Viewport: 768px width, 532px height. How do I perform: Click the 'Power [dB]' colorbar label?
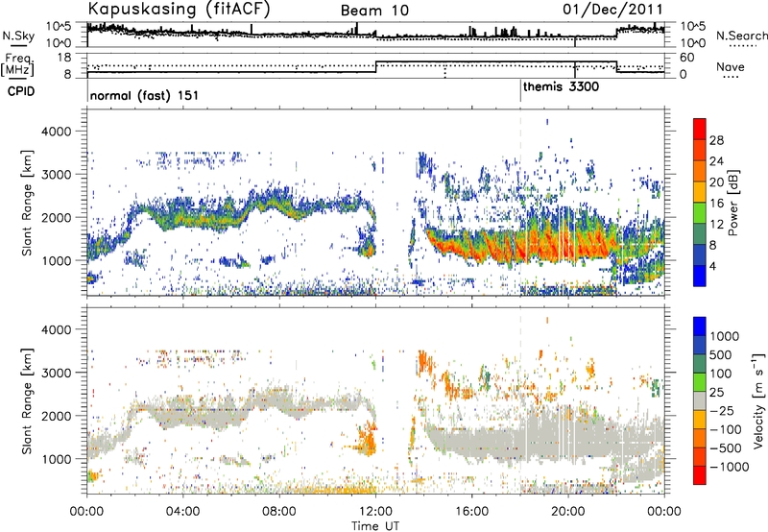733,203
